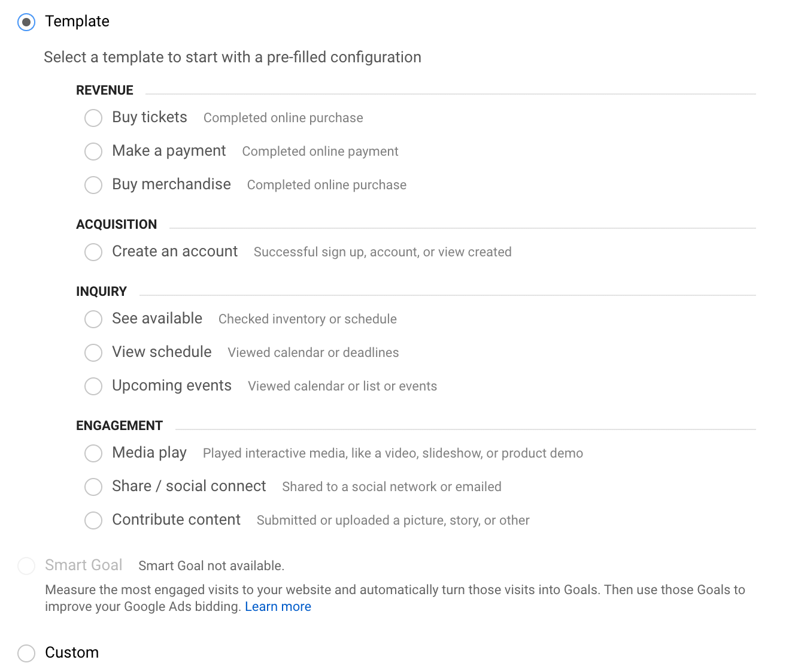Click the disabled Smart Goal radio button

[26, 566]
